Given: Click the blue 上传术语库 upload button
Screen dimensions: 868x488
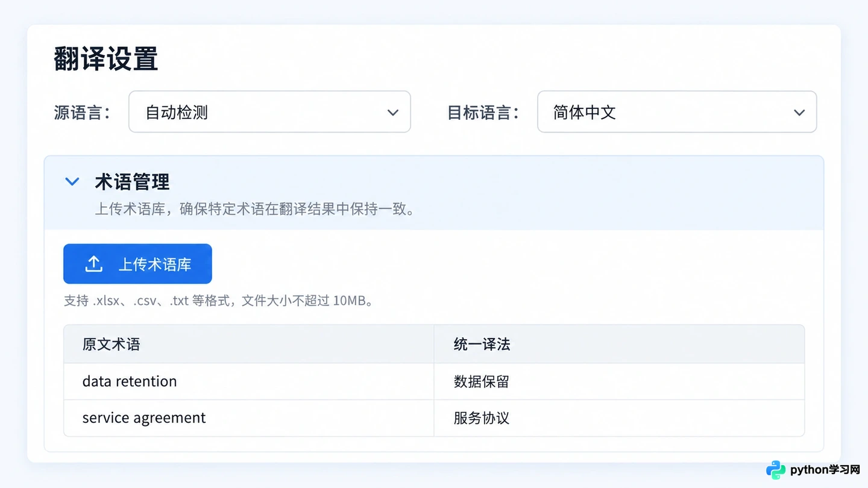Looking at the screenshot, I should click(x=137, y=264).
